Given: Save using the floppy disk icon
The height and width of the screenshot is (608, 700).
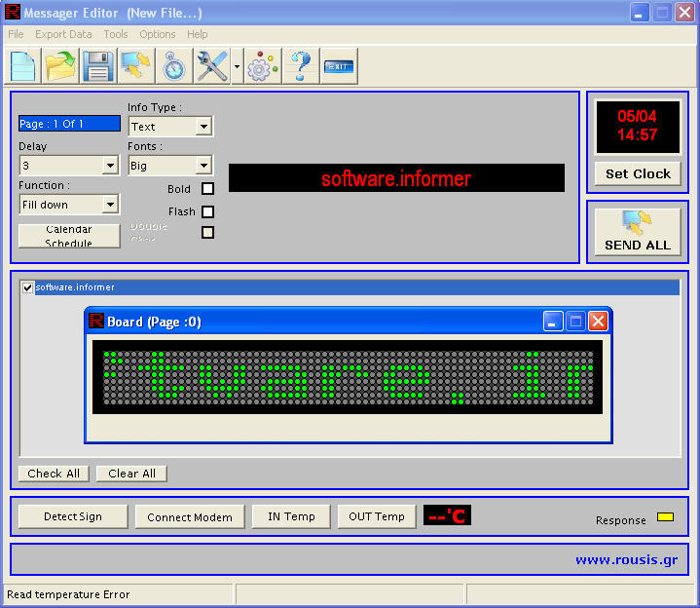Looking at the screenshot, I should [98, 66].
